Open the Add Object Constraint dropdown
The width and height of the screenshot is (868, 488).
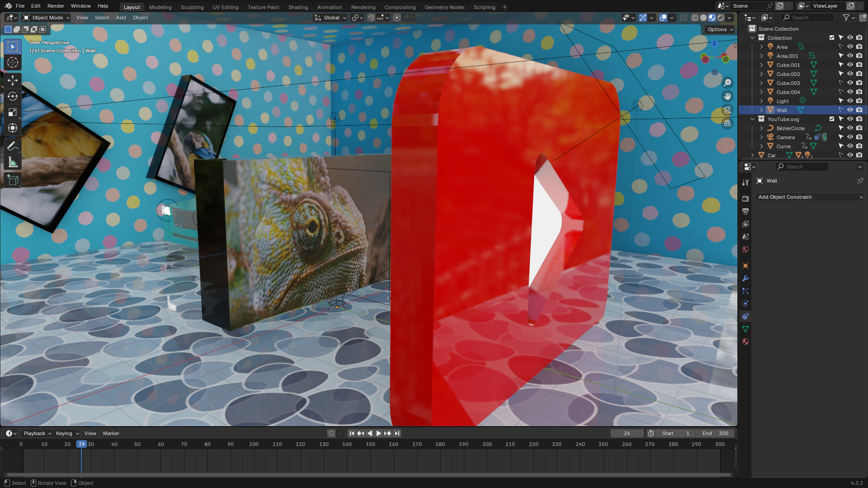point(810,197)
